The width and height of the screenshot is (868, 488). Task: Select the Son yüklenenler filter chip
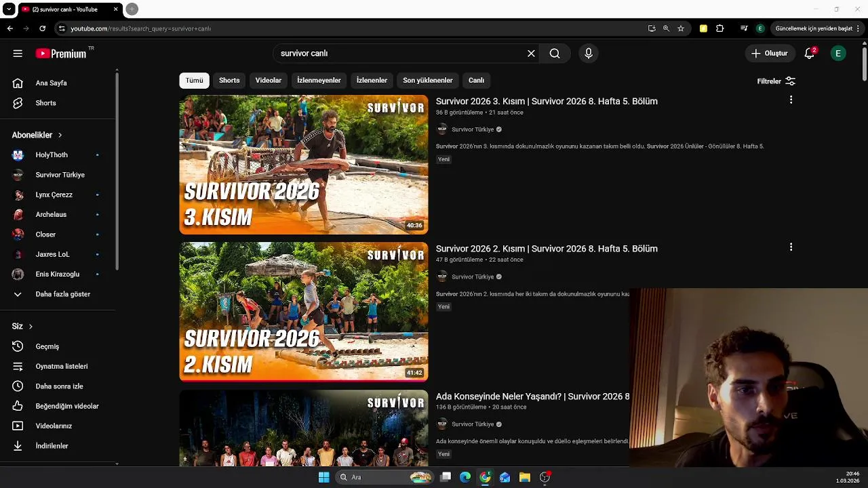pos(428,81)
